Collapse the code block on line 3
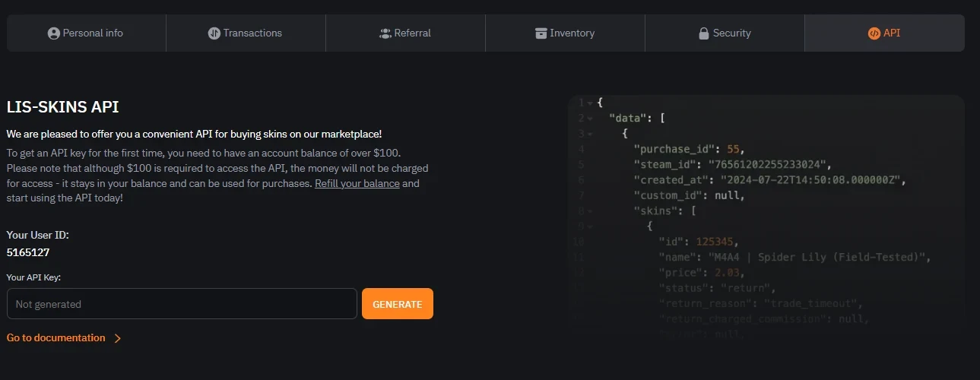Image resolution: width=980 pixels, height=380 pixels. pyautogui.click(x=589, y=134)
